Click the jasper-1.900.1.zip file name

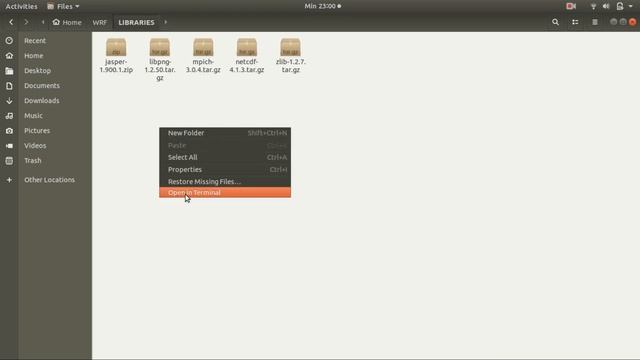(116, 66)
